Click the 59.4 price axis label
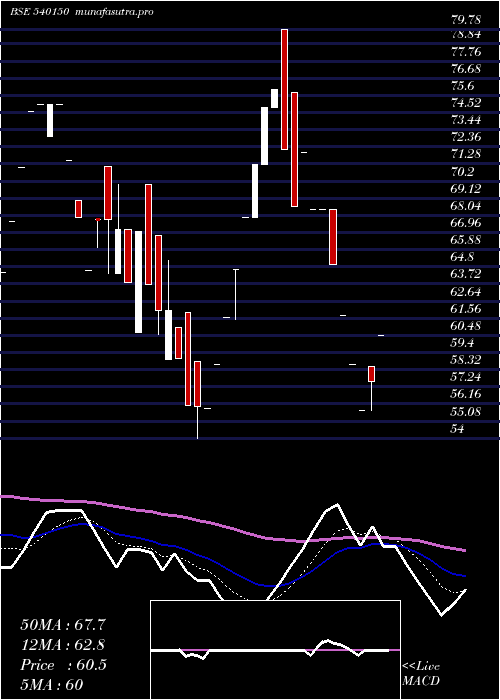 (463, 343)
